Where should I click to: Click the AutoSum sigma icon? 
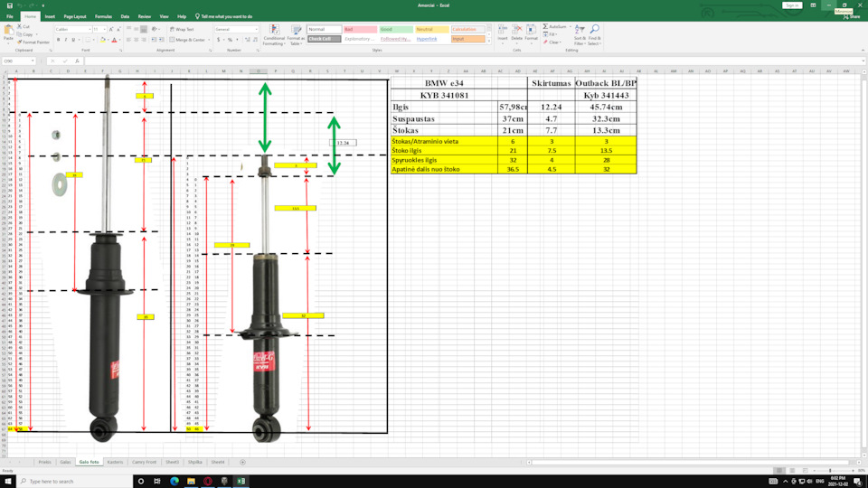pos(545,26)
